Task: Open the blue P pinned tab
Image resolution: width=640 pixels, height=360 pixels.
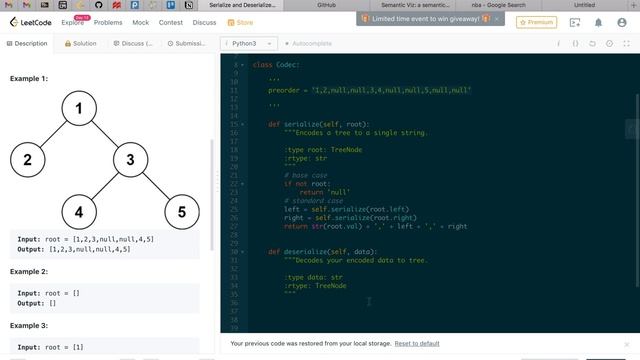Action: coord(135,5)
